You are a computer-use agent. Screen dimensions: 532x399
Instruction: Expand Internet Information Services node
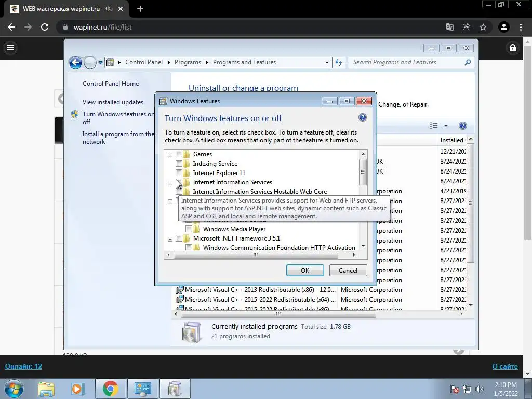pyautogui.click(x=170, y=183)
